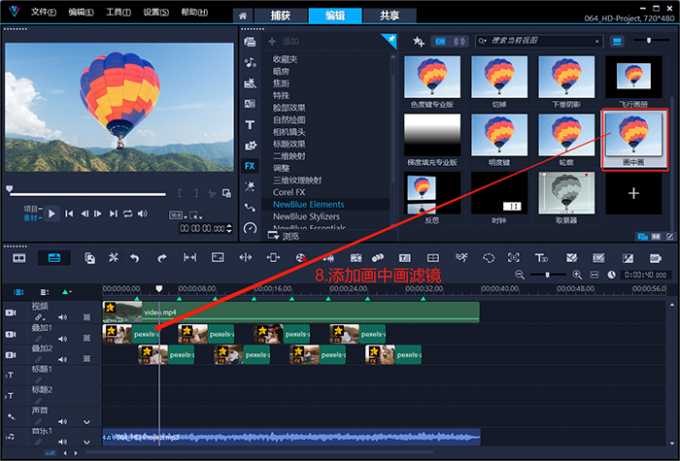This screenshot has width=680, height=461.
Task: Switch to the 捕获 Capture tab
Action: tap(281, 16)
